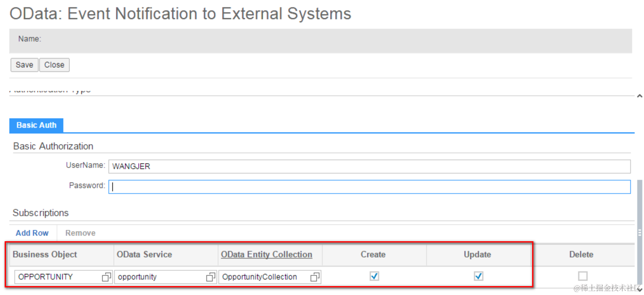Click the Create column header

pyautogui.click(x=373, y=254)
